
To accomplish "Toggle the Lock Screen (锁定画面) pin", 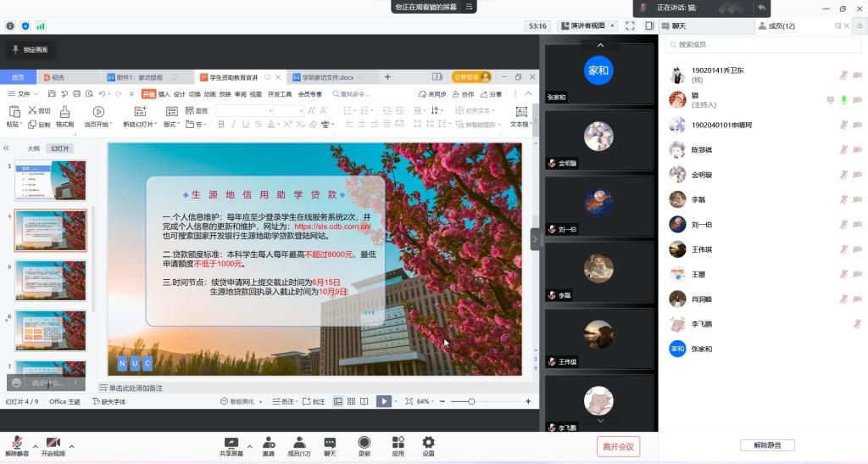I will [x=31, y=50].
